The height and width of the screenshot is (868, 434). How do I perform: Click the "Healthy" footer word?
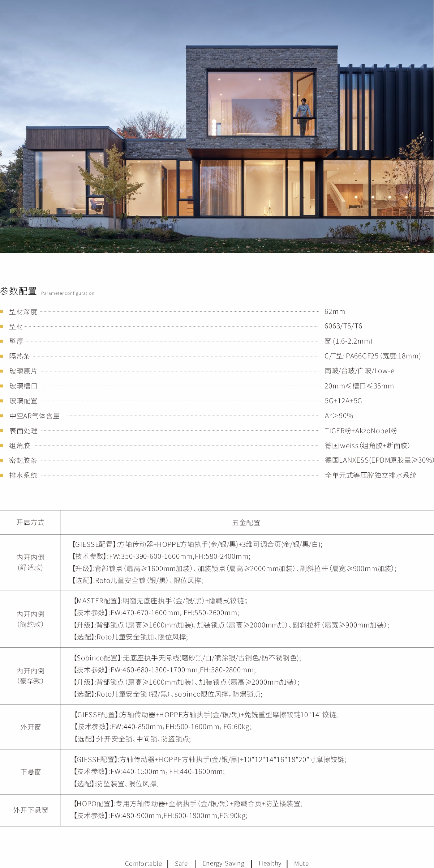point(270,864)
